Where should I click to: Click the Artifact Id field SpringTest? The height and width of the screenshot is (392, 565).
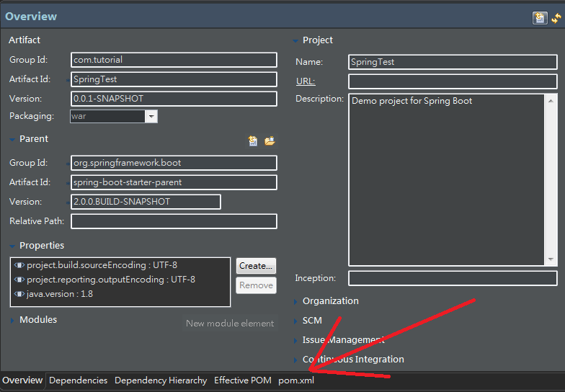coord(174,79)
